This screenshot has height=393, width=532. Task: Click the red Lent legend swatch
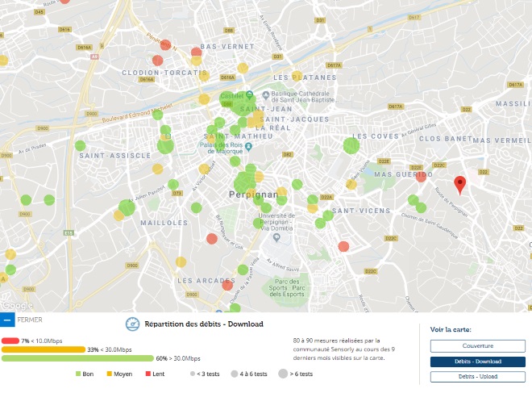148,374
